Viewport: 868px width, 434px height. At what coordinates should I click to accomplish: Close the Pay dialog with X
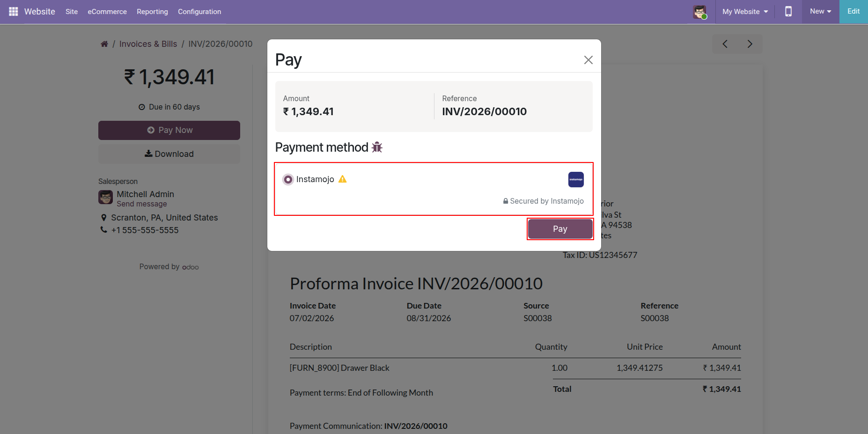pos(588,60)
